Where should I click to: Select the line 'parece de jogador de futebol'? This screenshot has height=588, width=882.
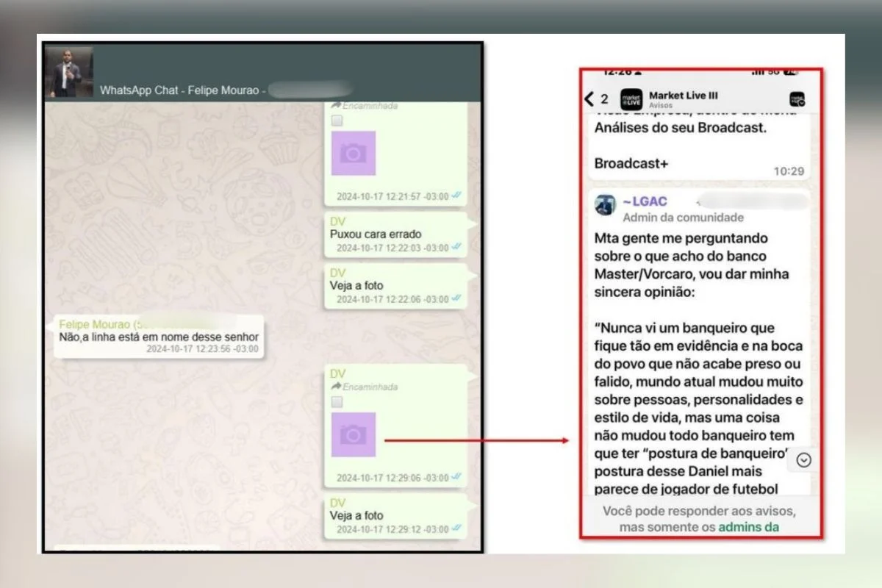686,489
